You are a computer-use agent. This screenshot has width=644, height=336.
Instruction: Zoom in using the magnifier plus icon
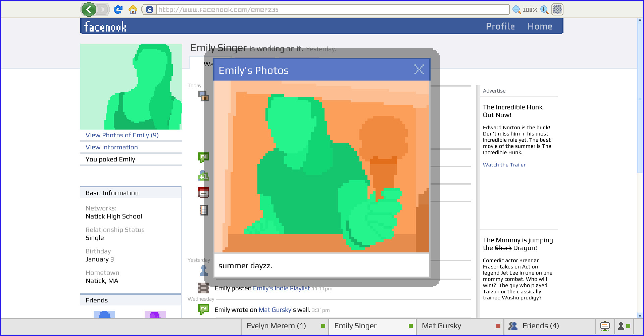pyautogui.click(x=544, y=10)
